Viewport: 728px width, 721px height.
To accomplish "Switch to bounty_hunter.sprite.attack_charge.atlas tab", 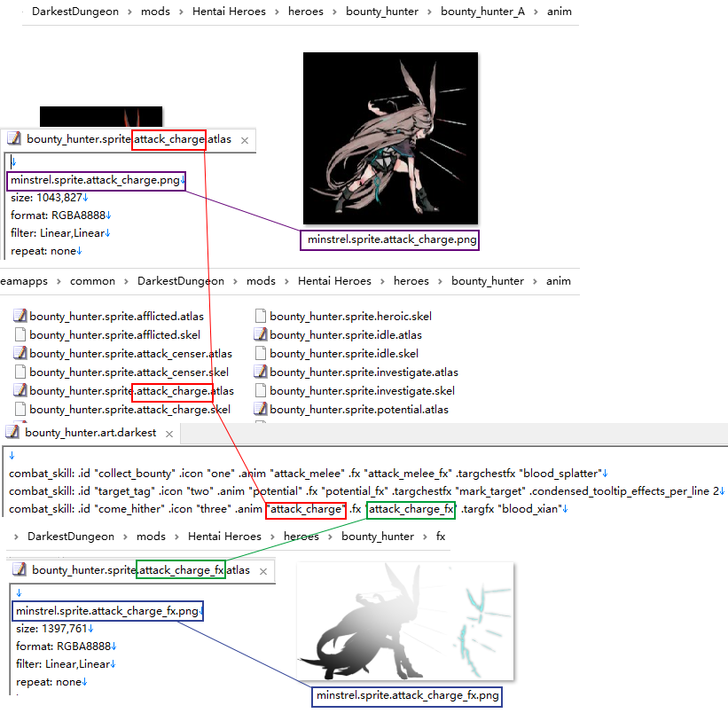I will pyautogui.click(x=129, y=139).
